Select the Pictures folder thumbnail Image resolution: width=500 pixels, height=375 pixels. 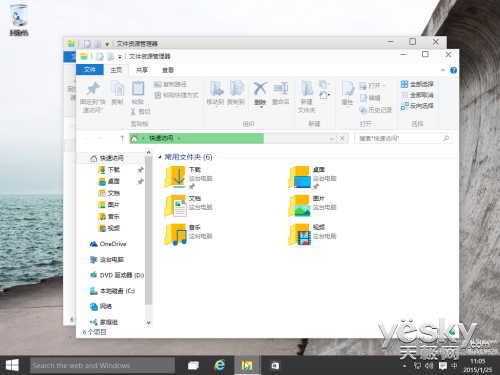point(300,206)
